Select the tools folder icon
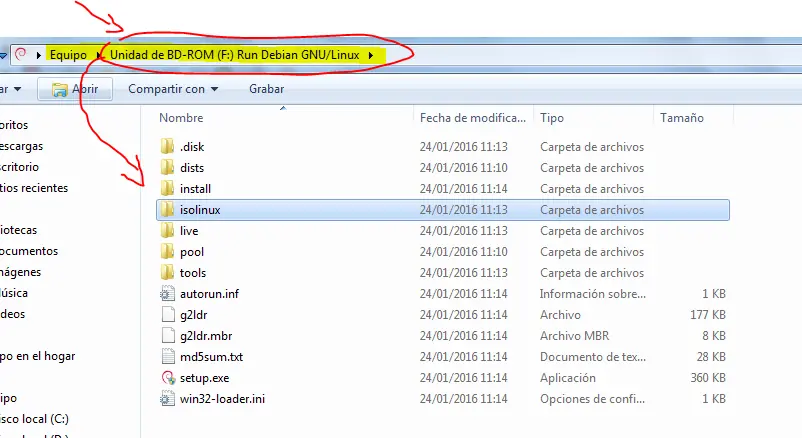 [x=167, y=273]
